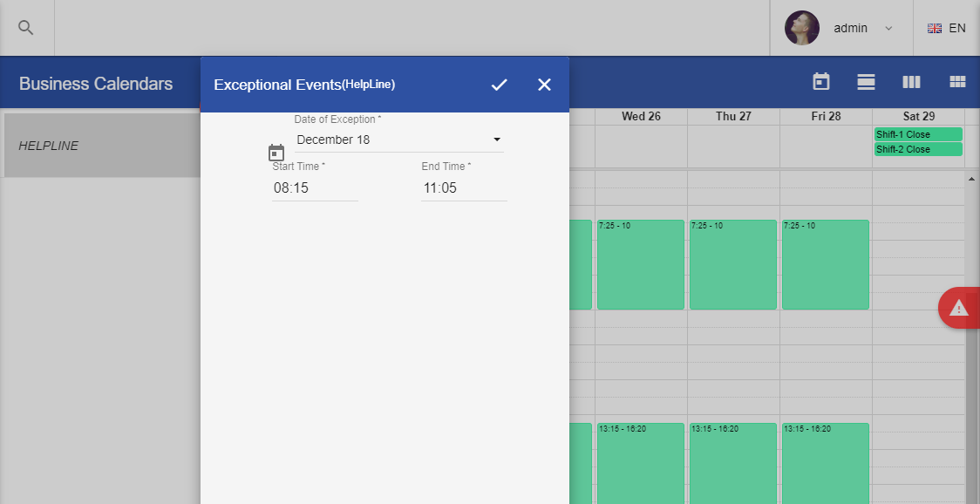Screen dimensions: 980x504
Task: Switch to day calendar view icon
Action: click(x=820, y=82)
